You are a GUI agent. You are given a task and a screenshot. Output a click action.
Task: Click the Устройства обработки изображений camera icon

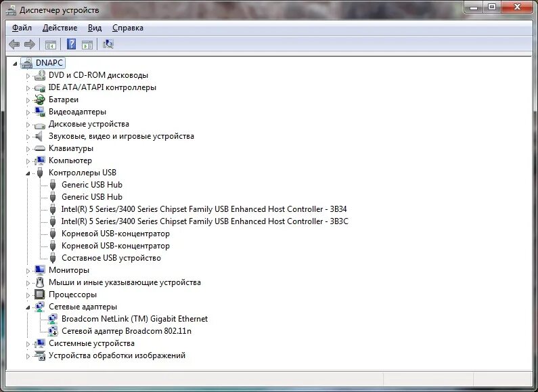point(40,355)
